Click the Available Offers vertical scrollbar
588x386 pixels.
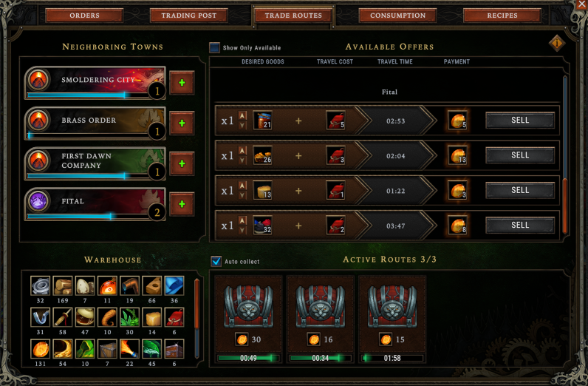[x=565, y=155]
